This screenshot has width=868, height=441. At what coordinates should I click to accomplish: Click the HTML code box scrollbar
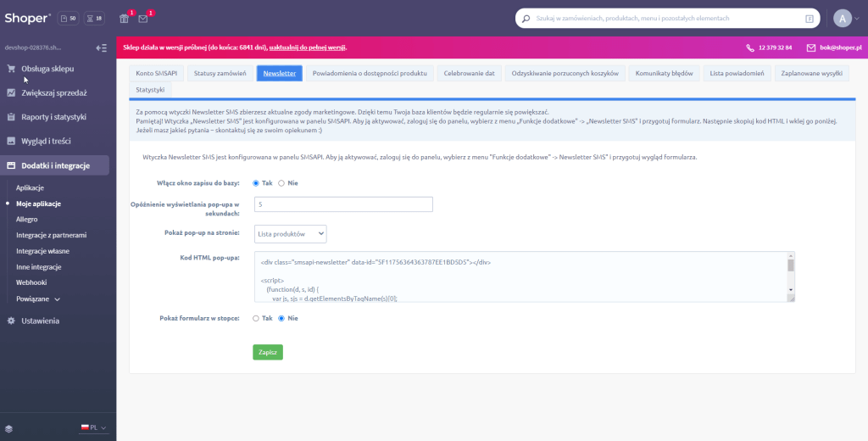pos(791,276)
